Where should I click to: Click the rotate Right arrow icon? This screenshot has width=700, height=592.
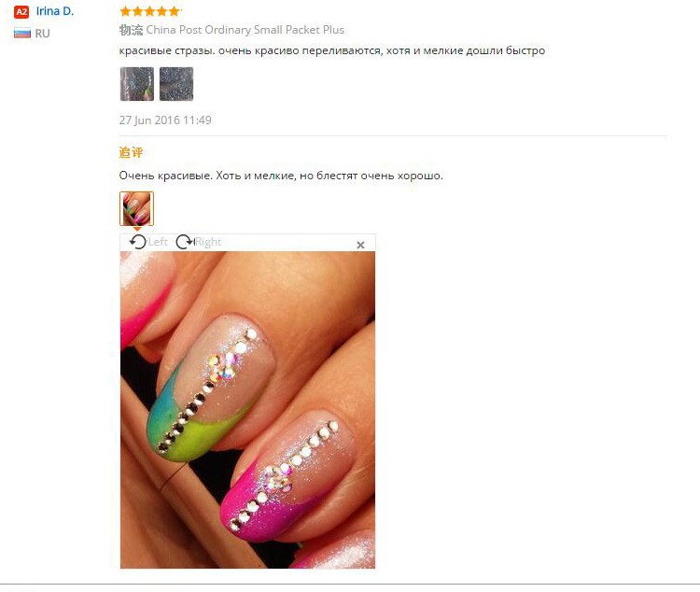coord(185,242)
